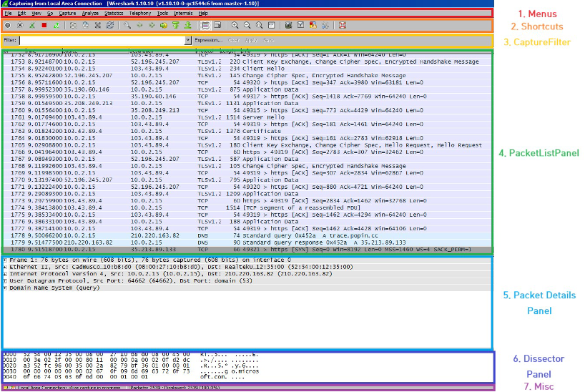Open the Edit menu
Screen dimensions: 585x392
21,13
